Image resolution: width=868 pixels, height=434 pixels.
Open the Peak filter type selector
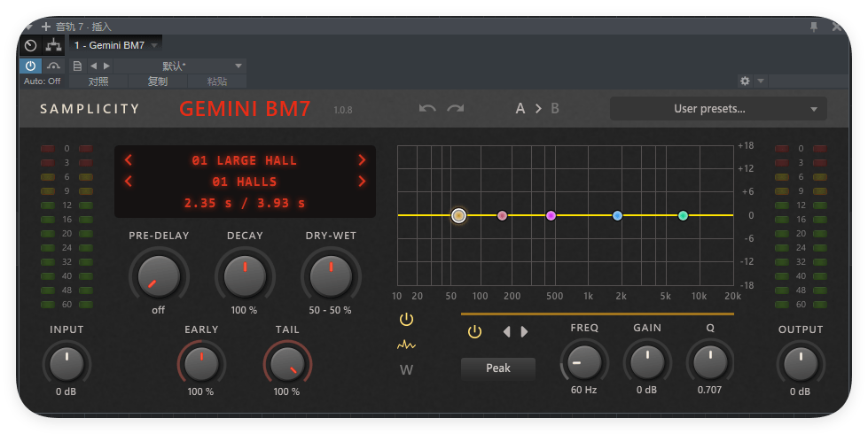[x=498, y=368]
